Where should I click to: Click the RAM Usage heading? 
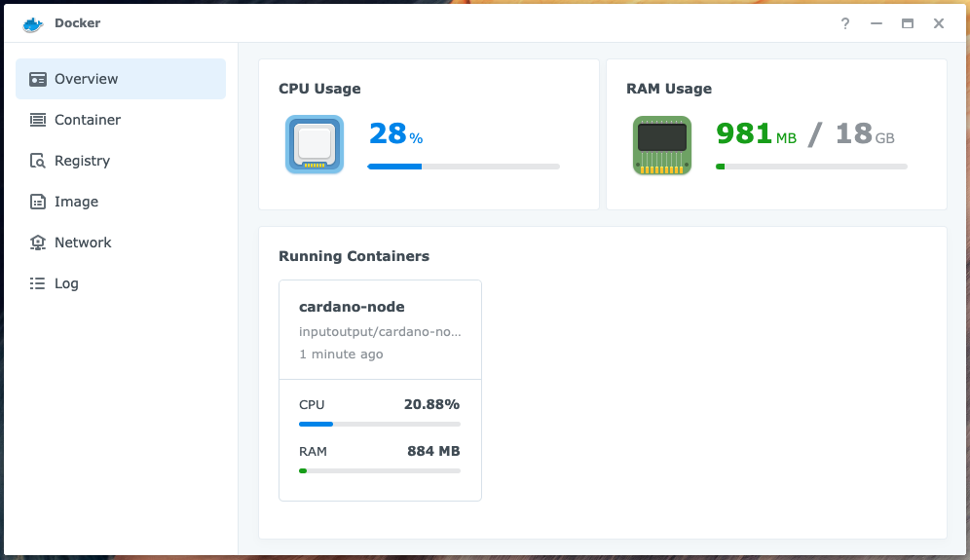tap(669, 89)
